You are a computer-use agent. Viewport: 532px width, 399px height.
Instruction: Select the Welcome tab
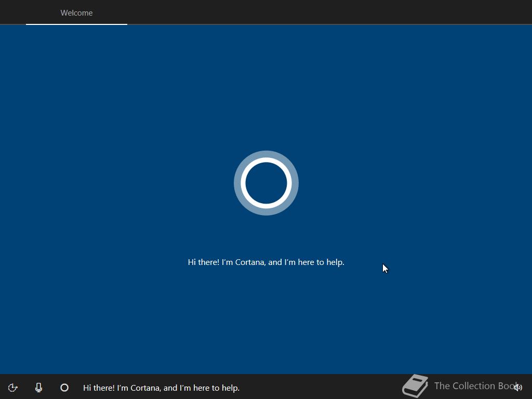[x=76, y=13]
